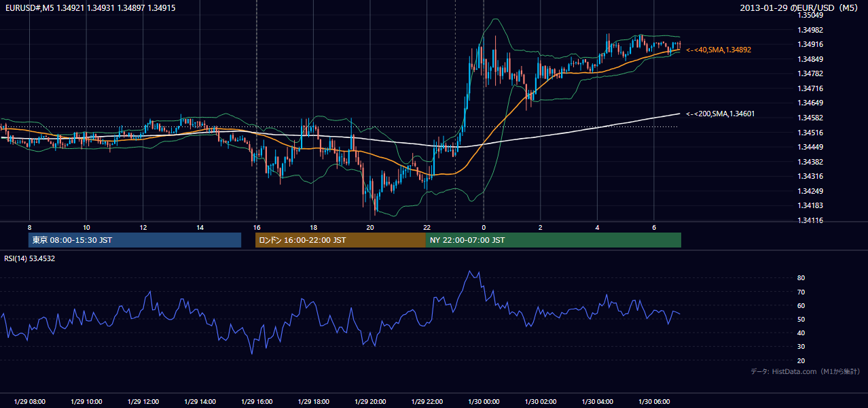
Task: Click price level 1.34849 on the axis
Action: 810,59
